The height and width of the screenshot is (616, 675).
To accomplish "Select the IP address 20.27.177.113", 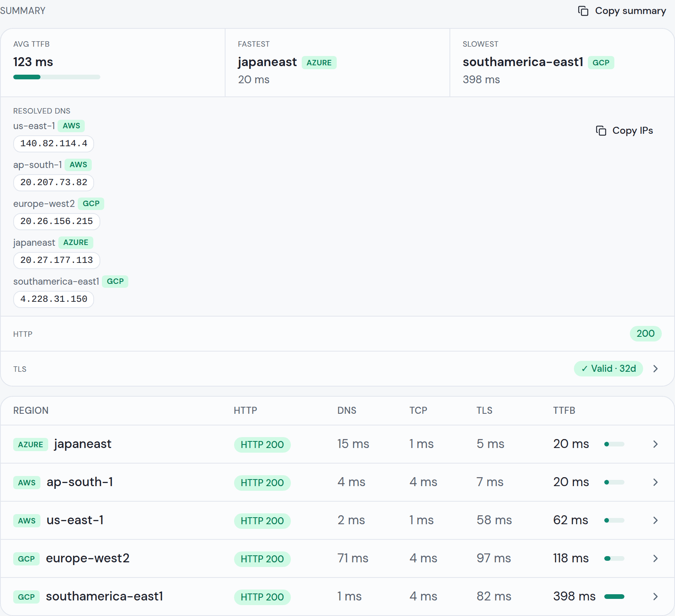I will [x=57, y=260].
